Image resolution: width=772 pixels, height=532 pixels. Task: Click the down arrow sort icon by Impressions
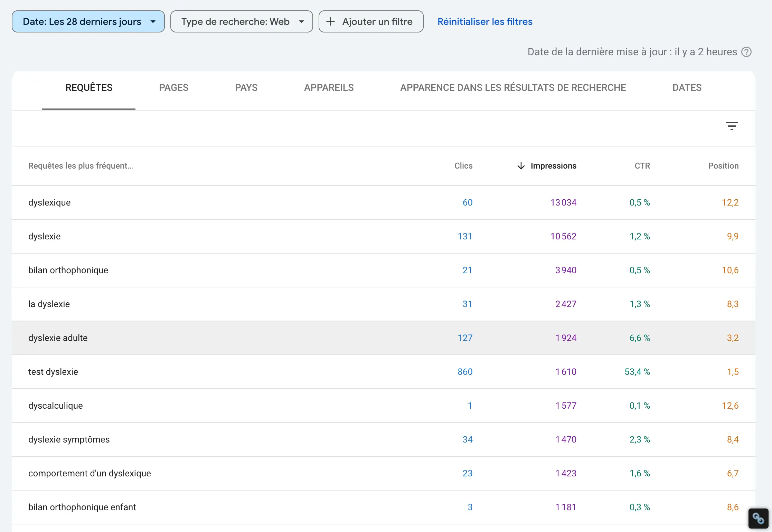[521, 166]
